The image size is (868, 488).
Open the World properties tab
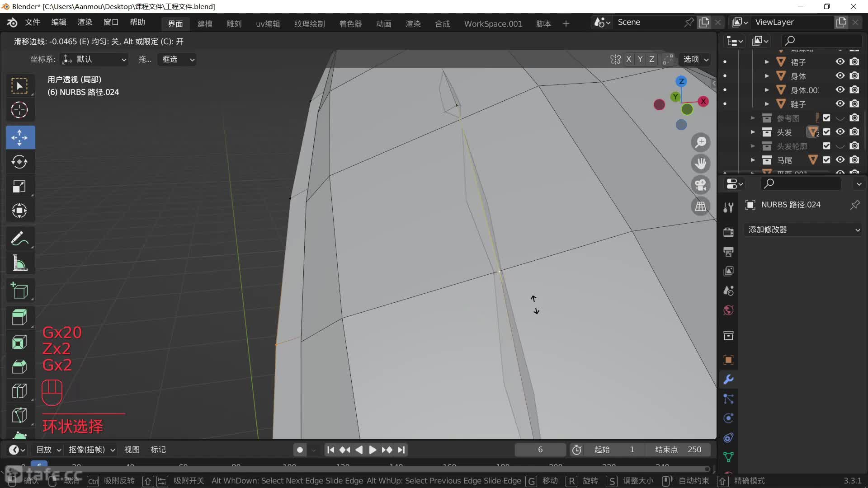[728, 310]
